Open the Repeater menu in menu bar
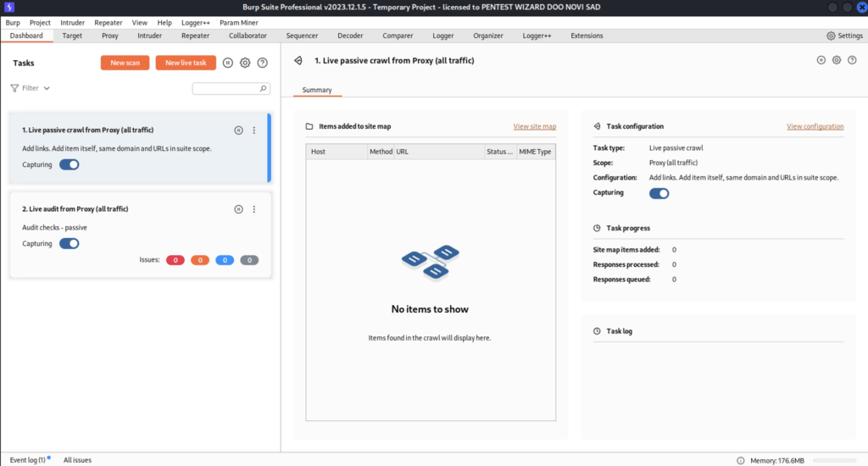Screen dimensions: 868x466 click(108, 23)
